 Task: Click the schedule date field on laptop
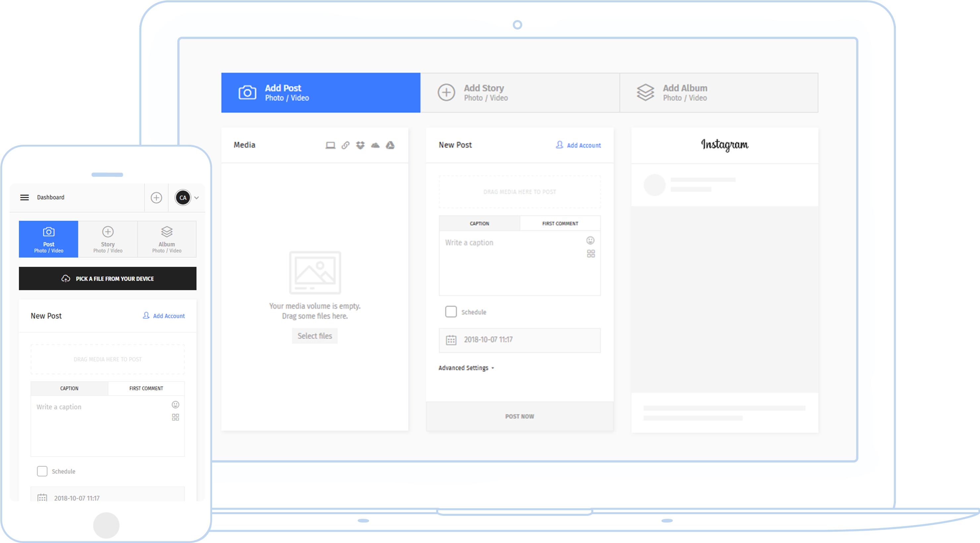point(520,340)
